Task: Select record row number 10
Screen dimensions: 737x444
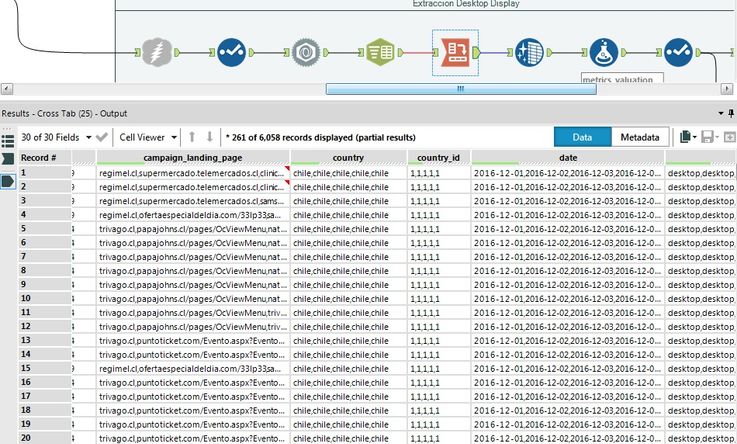Action: click(45, 298)
